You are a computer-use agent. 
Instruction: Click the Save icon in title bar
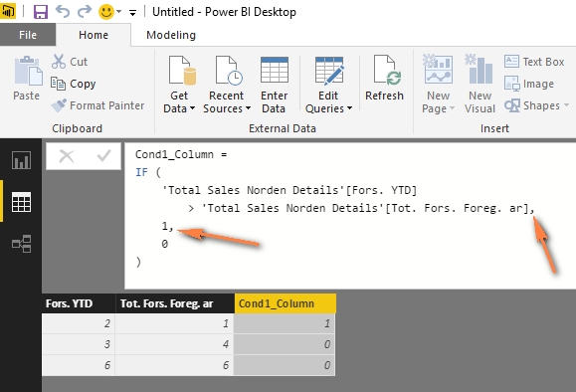(x=41, y=12)
